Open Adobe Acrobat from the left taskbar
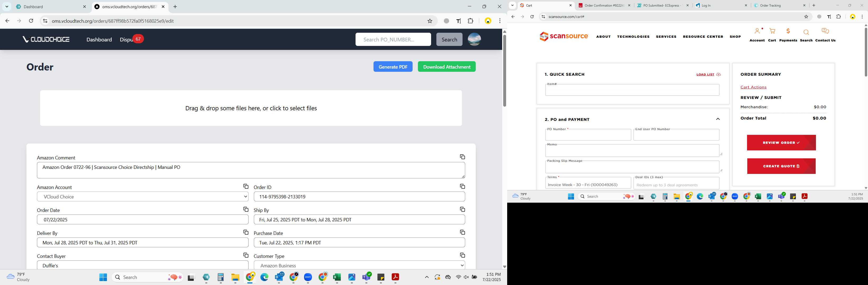 coord(395,277)
